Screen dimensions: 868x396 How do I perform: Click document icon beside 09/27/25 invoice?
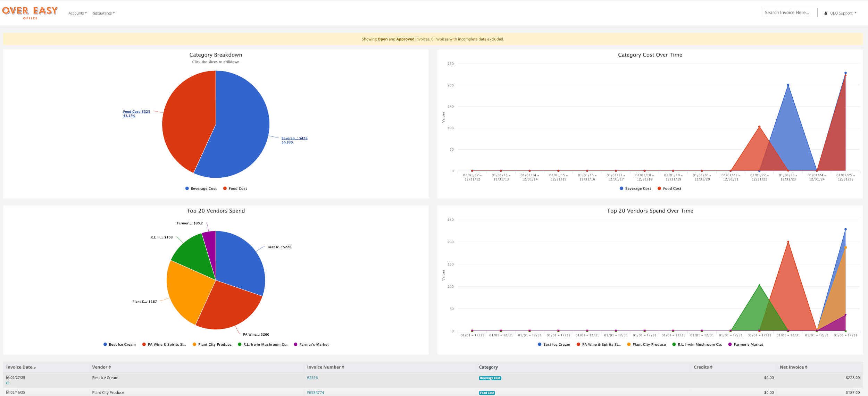(8, 377)
